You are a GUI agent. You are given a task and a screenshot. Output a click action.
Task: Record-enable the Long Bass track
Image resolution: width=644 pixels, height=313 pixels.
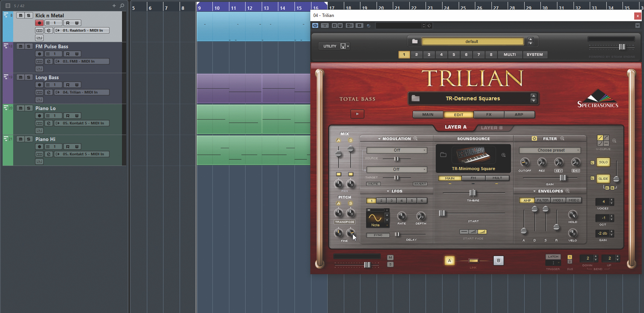pyautogui.click(x=39, y=85)
